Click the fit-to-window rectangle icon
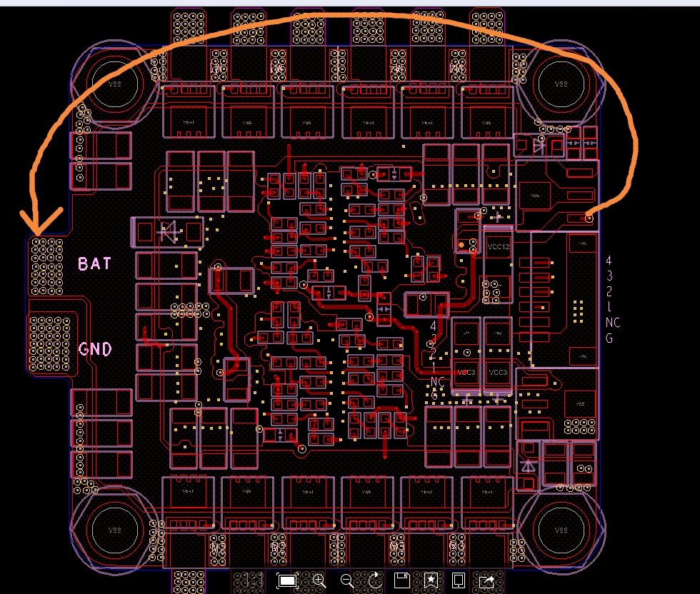The image size is (700, 594). [287, 580]
